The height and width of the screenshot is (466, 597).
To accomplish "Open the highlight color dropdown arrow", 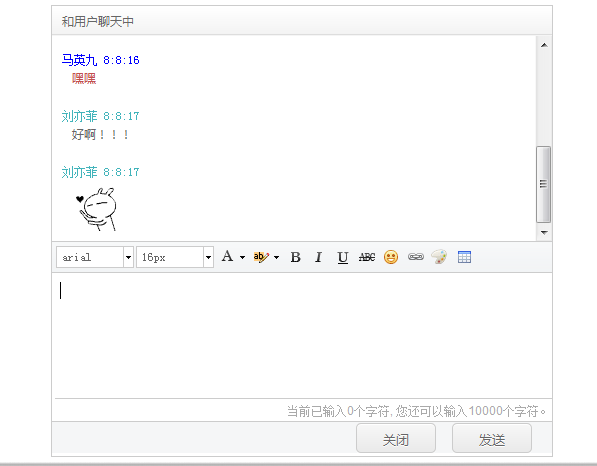I will pyautogui.click(x=276, y=257).
